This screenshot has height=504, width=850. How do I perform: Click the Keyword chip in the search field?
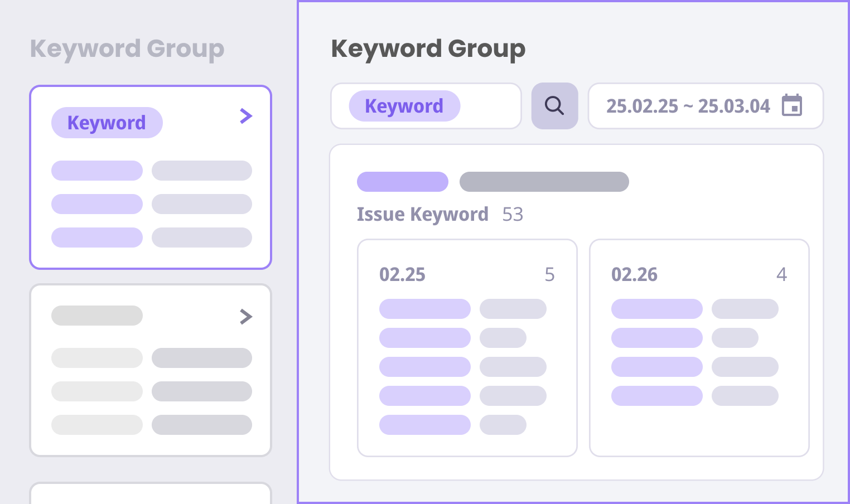(x=404, y=106)
